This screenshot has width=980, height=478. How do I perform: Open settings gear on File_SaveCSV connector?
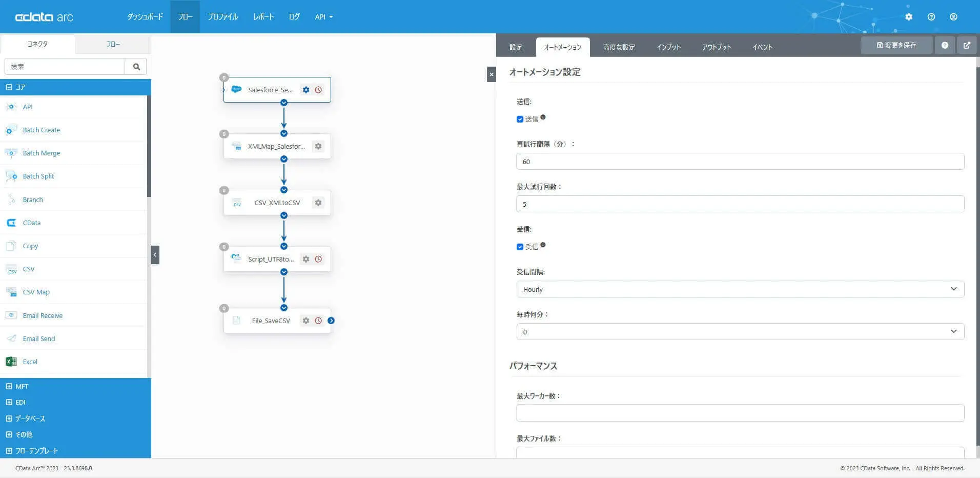coord(306,321)
